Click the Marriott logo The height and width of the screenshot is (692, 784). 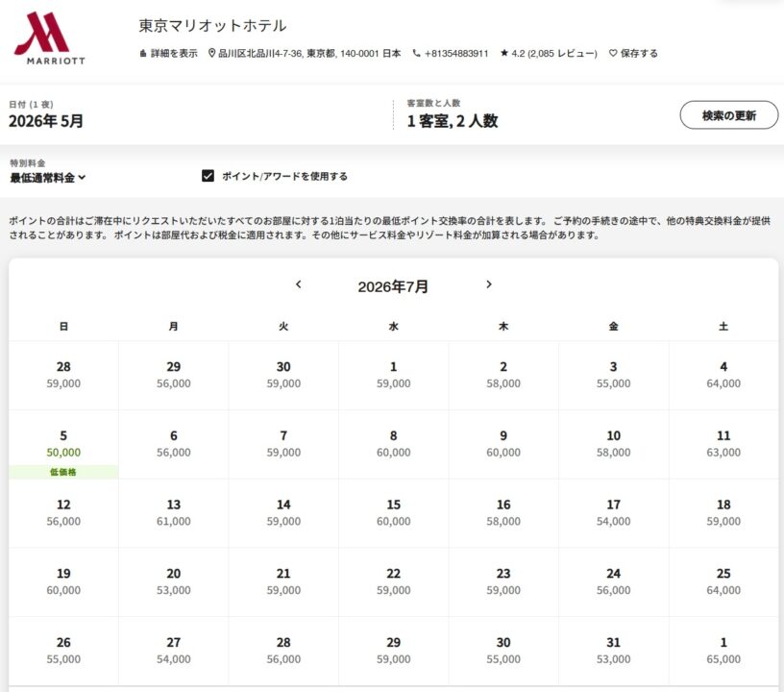pyautogui.click(x=49, y=37)
